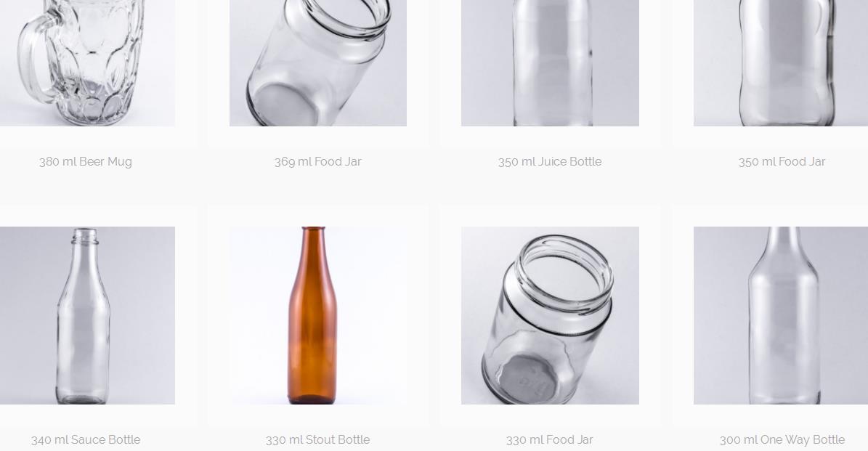Open the 300 ml One Way Bottle image
The height and width of the screenshot is (451, 868).
click(781, 315)
